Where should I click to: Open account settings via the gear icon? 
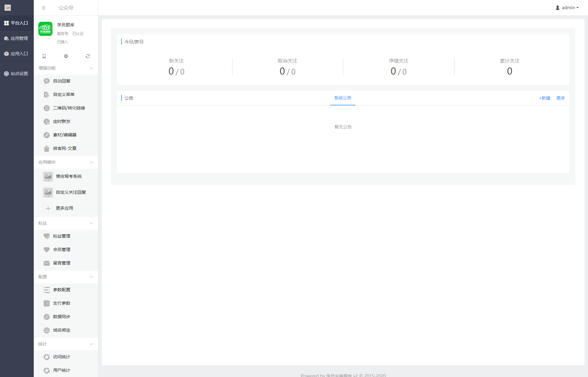(x=66, y=56)
